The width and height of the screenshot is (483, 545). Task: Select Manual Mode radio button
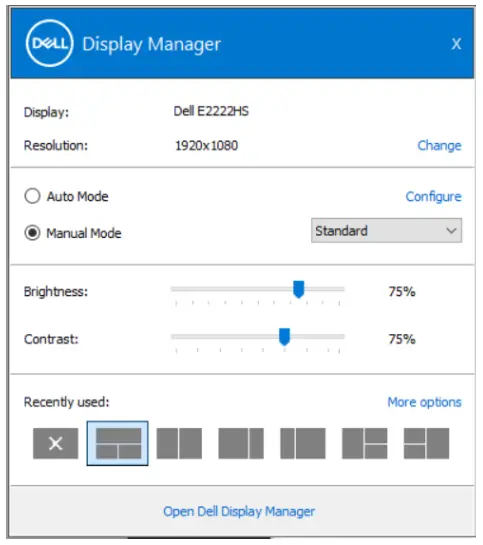(32, 233)
